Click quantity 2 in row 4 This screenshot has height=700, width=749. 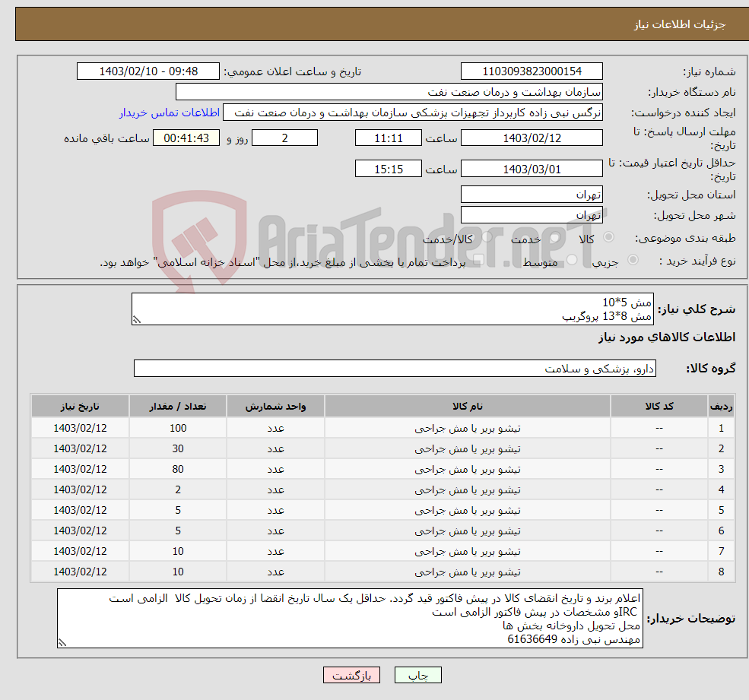pyautogui.click(x=178, y=490)
